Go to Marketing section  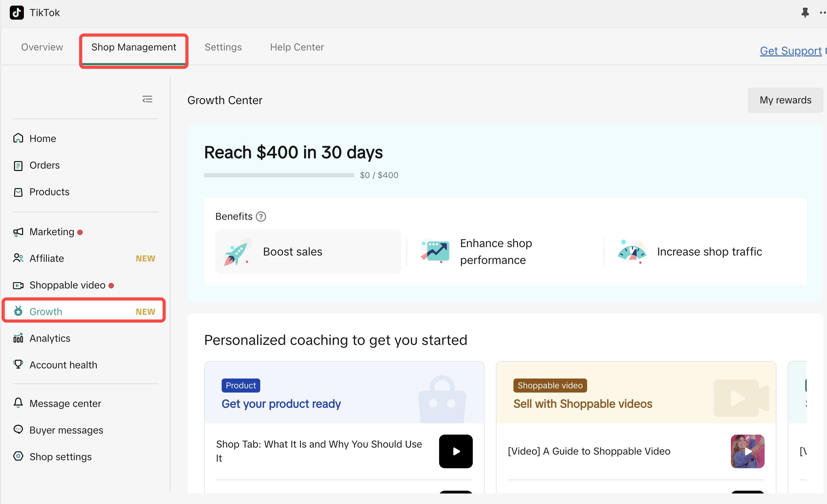pyautogui.click(x=52, y=232)
